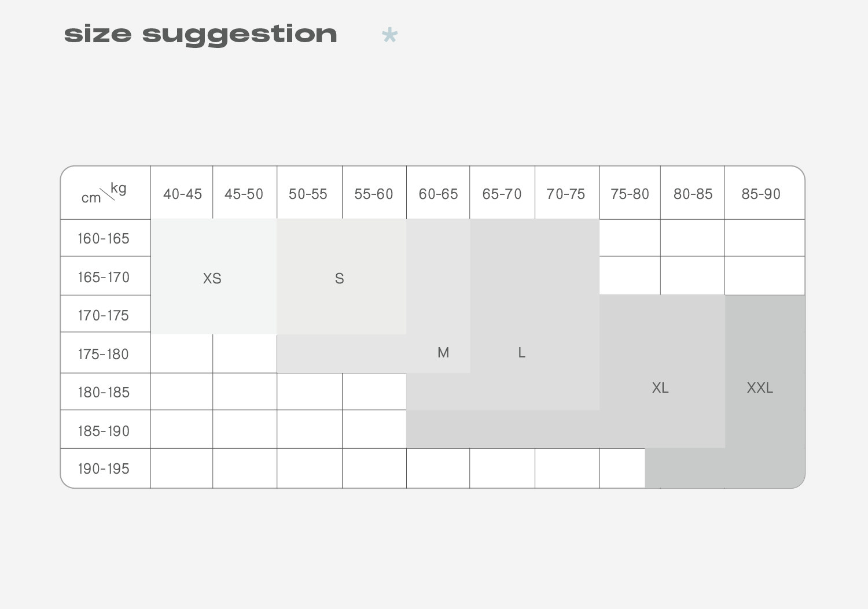Click the 175-180 cm row header
This screenshot has width=868, height=609.
pos(104,354)
